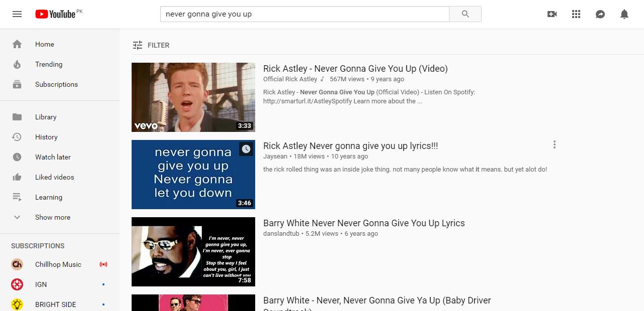Open the messages share icon

(600, 14)
